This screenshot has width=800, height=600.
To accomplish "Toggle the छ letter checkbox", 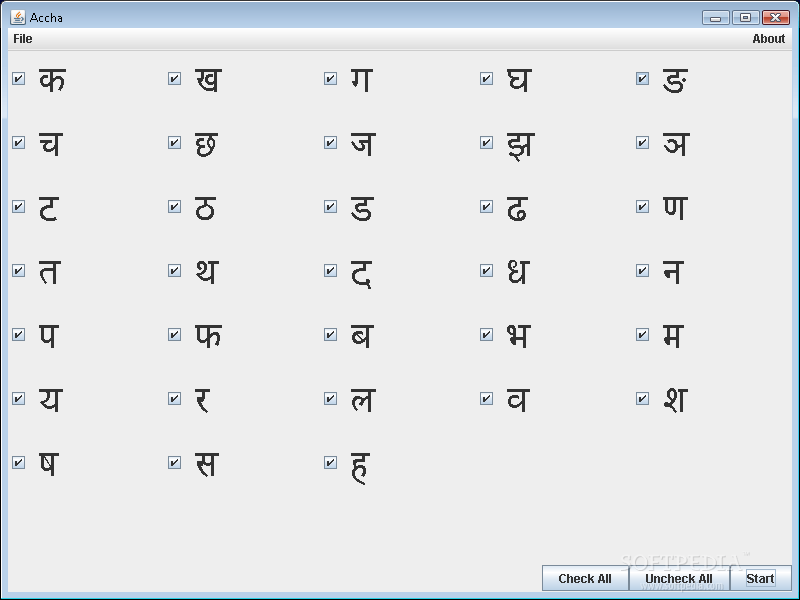I will point(174,142).
